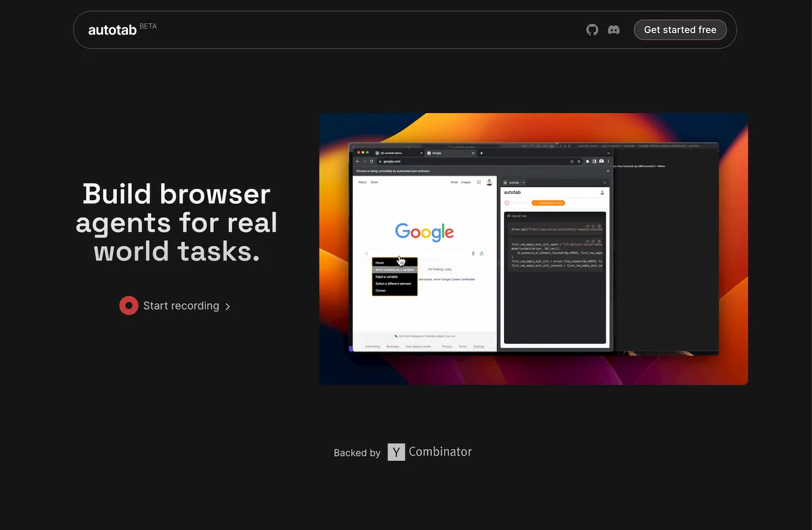Click the Y Combinator logo icon

pos(396,451)
